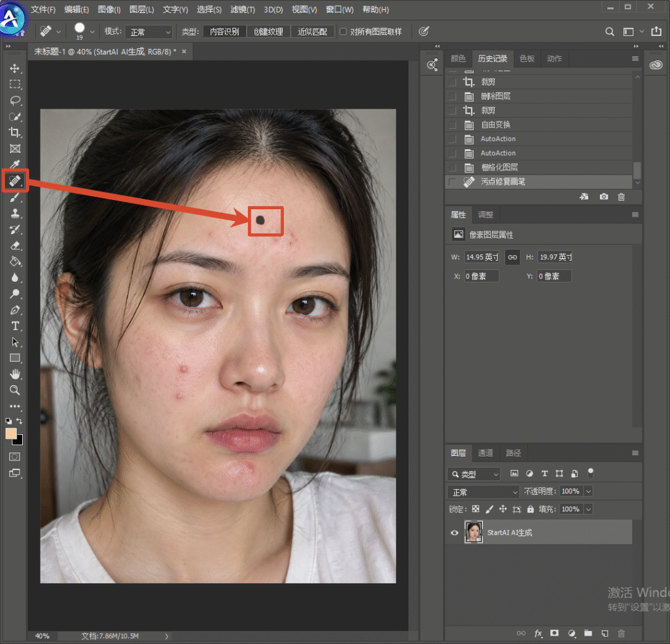Select the Clone Stamp tool
Image resolution: width=670 pixels, height=644 pixels.
point(15,213)
